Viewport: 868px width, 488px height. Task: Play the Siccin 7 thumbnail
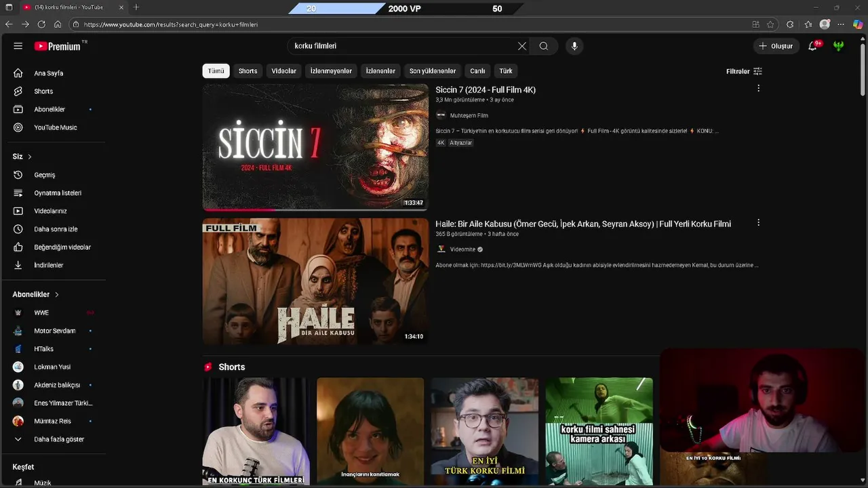click(x=315, y=147)
